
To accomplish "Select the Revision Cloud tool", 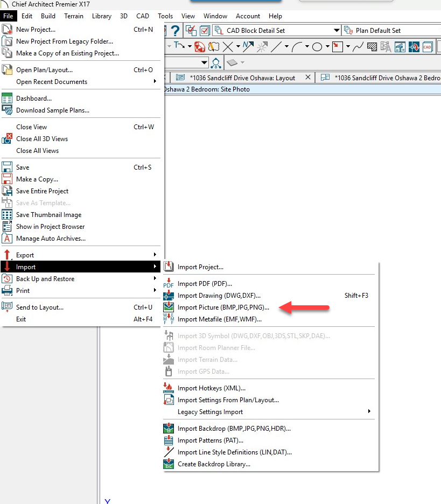I will pyautogui.click(x=213, y=47).
